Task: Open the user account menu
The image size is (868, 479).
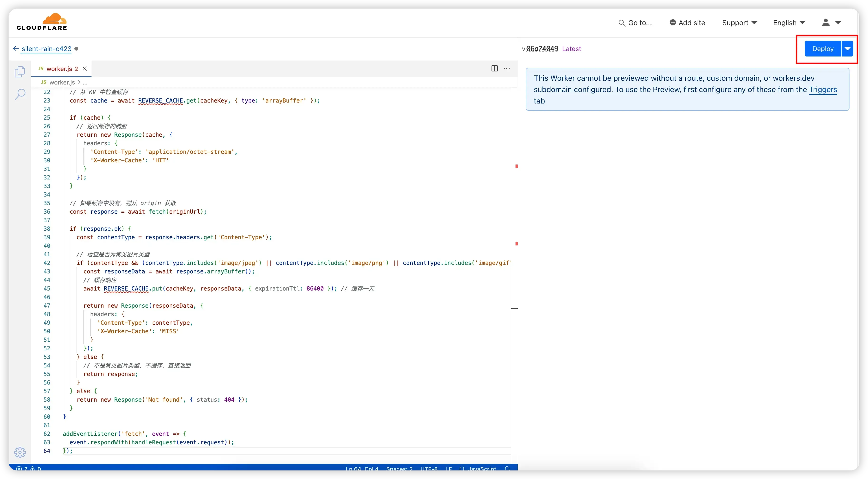Action: pyautogui.click(x=832, y=23)
